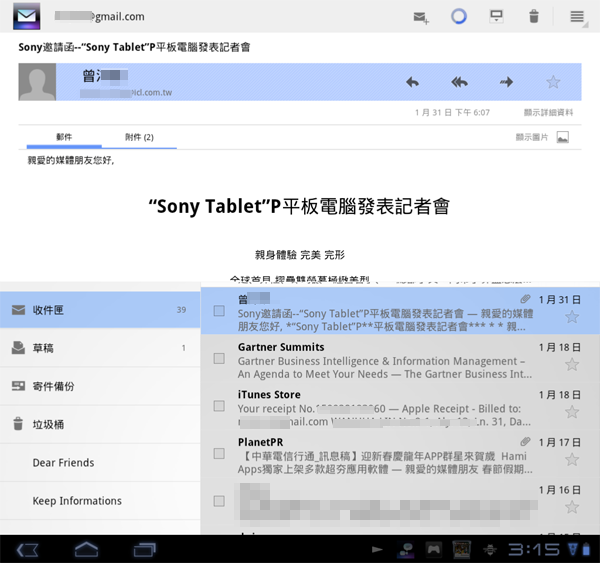Check the box for the 1月16日 mail
Image resolution: width=600 pixels, height=563 pixels.
point(219,501)
